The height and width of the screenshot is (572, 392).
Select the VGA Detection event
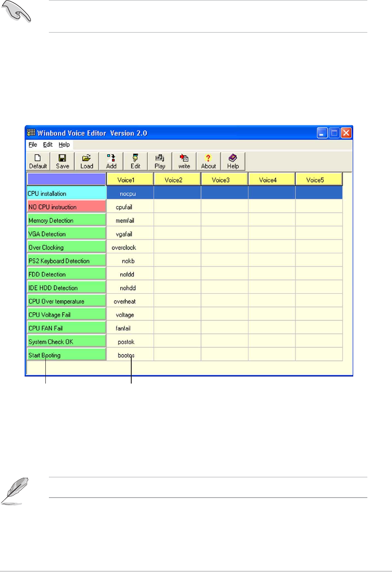pyautogui.click(x=67, y=234)
